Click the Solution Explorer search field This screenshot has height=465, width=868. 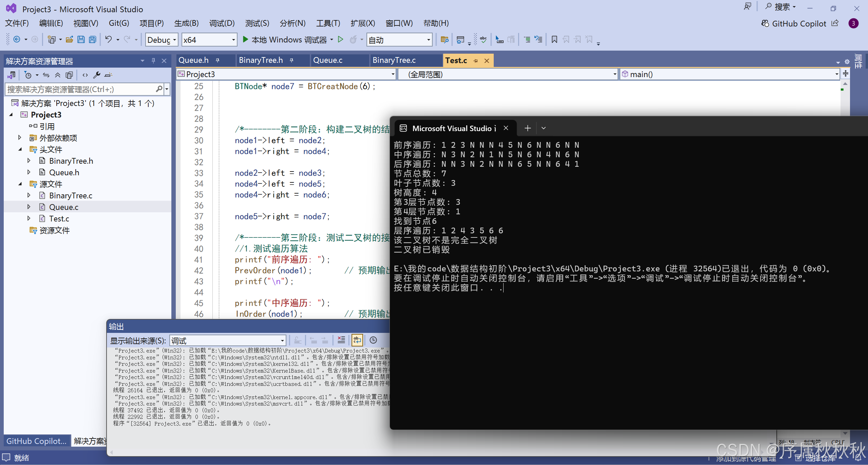click(81, 89)
